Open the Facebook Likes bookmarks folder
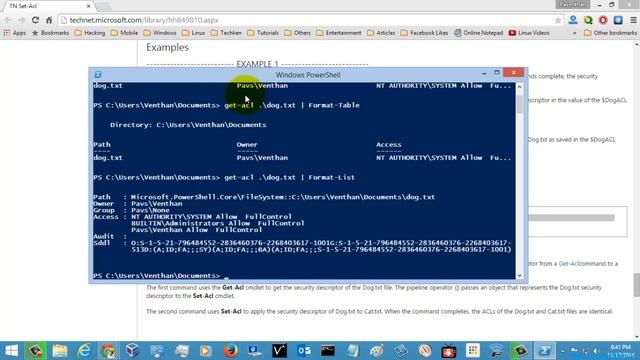Image resolution: width=640 pixels, height=360 pixels. pyautogui.click(x=424, y=33)
